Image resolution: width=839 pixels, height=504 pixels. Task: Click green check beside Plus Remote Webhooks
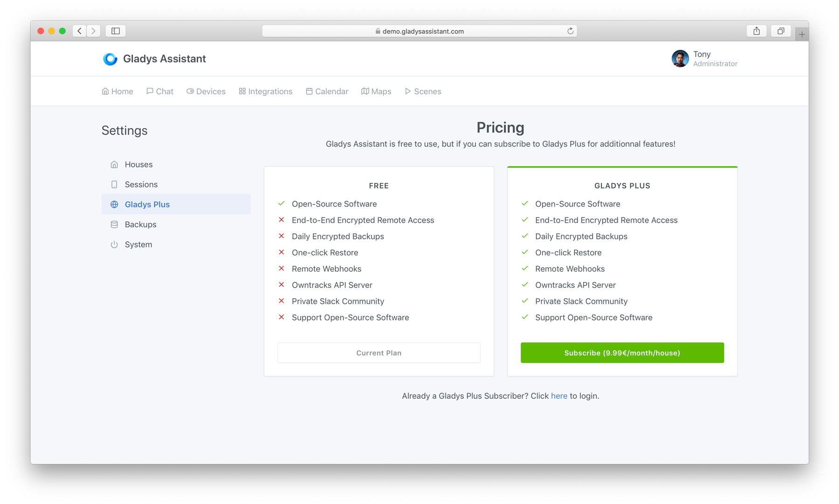525,268
